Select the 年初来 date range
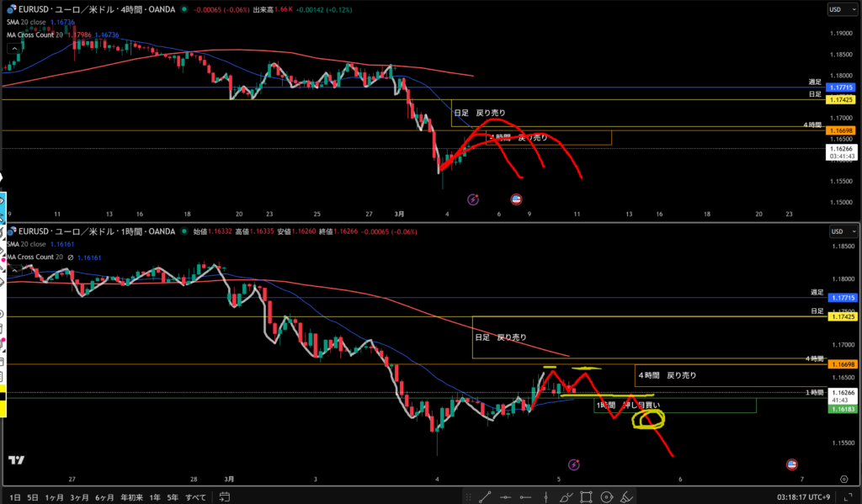This screenshot has height=504, width=862. pos(130,496)
